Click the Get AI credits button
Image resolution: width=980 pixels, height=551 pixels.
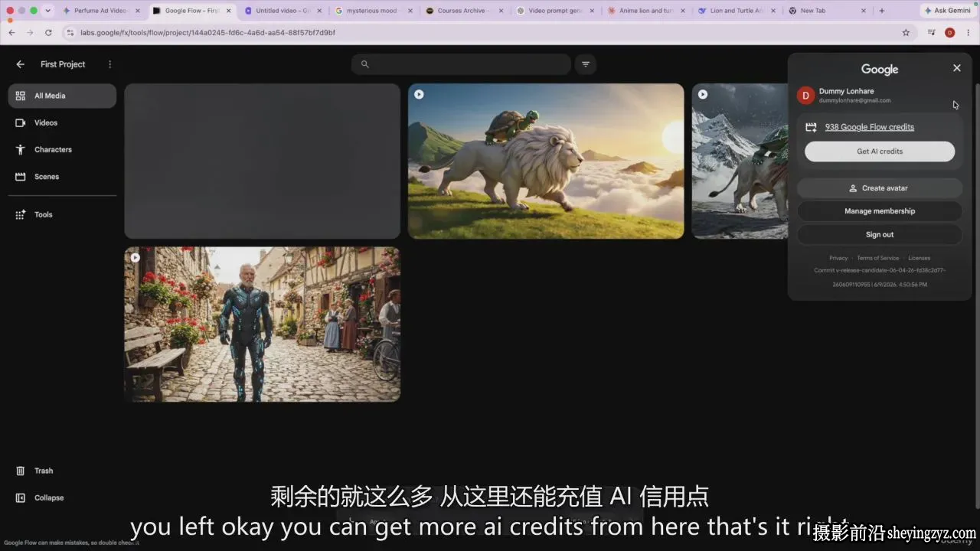tap(880, 152)
